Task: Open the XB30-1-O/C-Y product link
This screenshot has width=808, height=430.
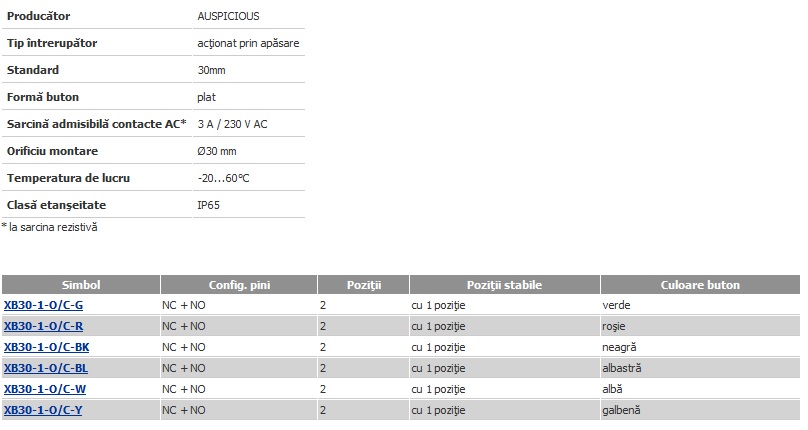Action: (x=43, y=410)
